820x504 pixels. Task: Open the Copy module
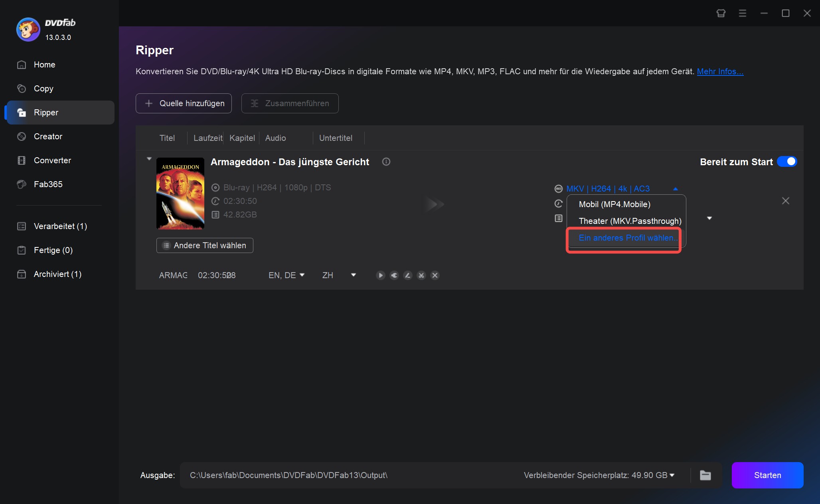point(61,89)
